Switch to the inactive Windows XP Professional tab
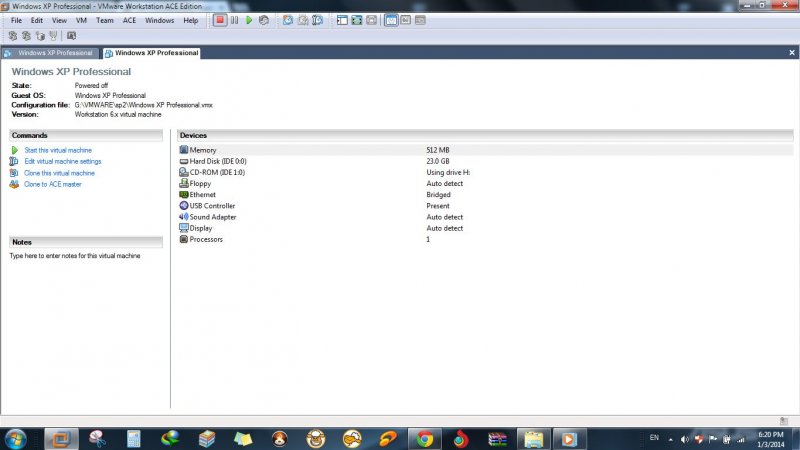This screenshot has width=800, height=450. pyautogui.click(x=50, y=53)
